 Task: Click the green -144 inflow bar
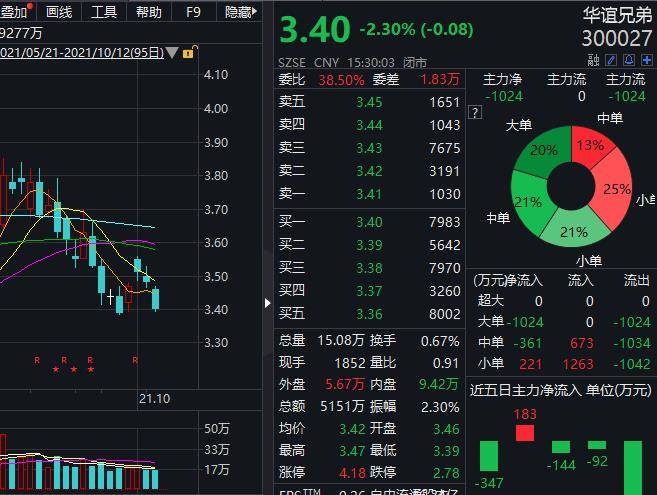(561, 447)
